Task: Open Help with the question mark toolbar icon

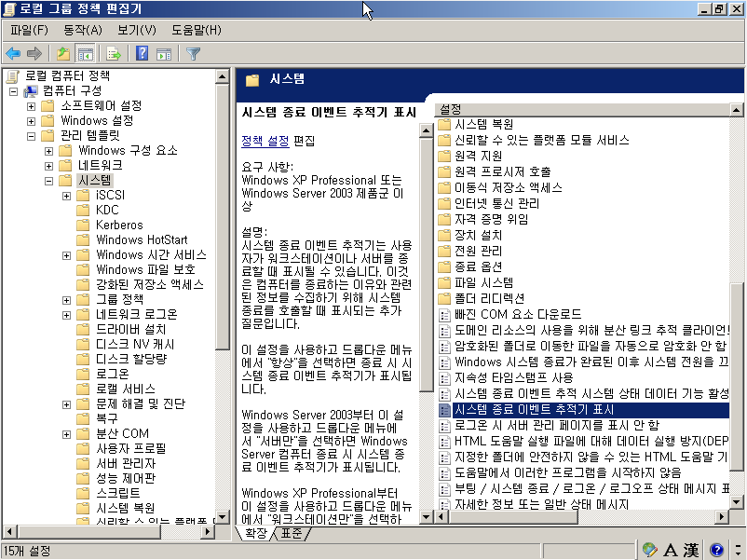Action: (x=142, y=53)
